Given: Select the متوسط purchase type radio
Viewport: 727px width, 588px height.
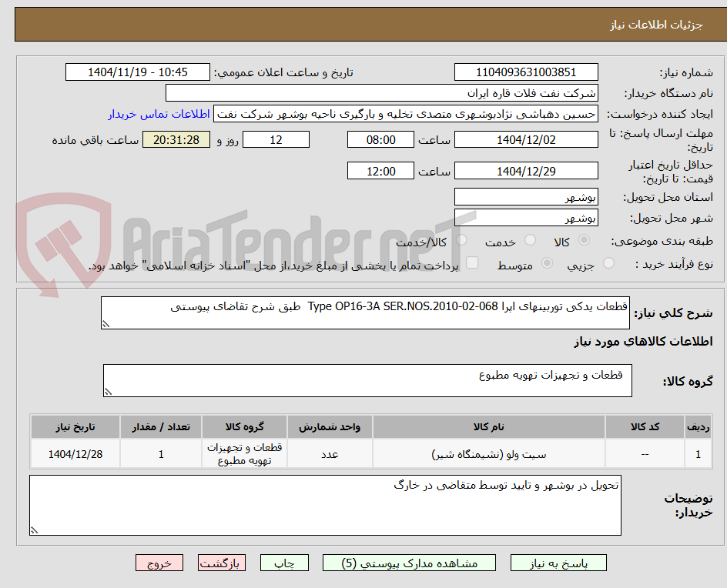Looking at the screenshot, I should pyautogui.click(x=547, y=263).
